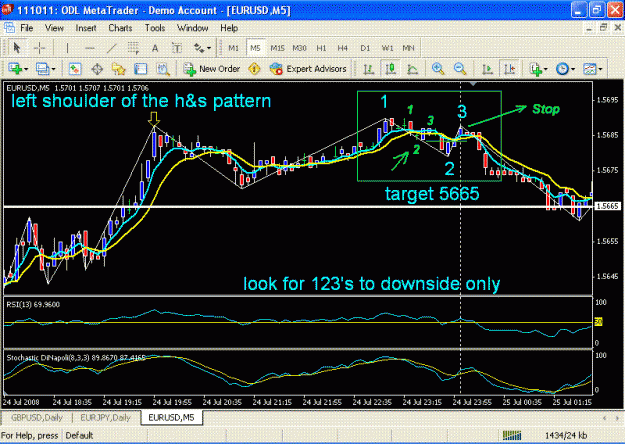
Task: Open the Strategy Tester magnifier icon
Action: coord(163,69)
